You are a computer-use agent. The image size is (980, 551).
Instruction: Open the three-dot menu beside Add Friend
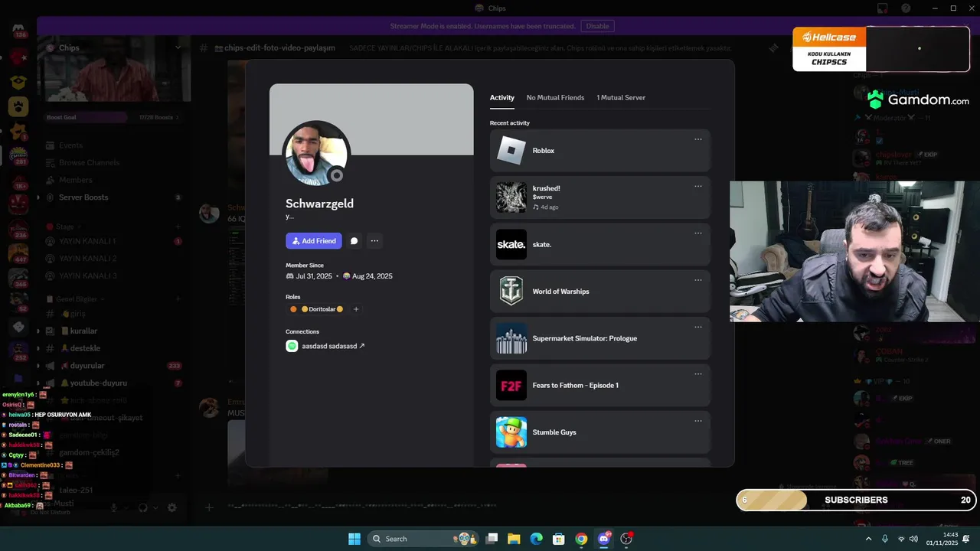point(374,241)
